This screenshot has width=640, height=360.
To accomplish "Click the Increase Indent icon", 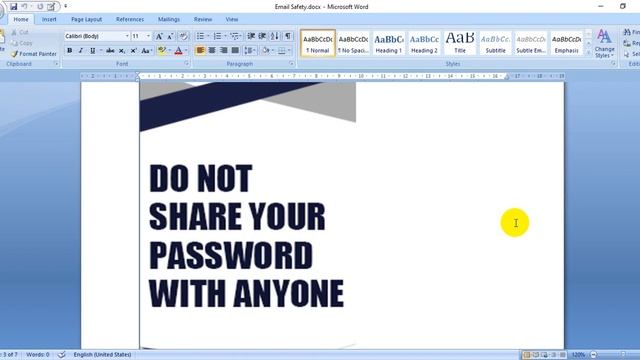I will coord(262,36).
